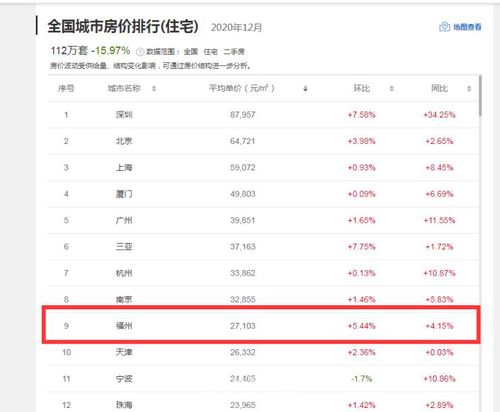The height and width of the screenshot is (412, 500).
Task: Click price value 23,965
Action: tap(243, 405)
